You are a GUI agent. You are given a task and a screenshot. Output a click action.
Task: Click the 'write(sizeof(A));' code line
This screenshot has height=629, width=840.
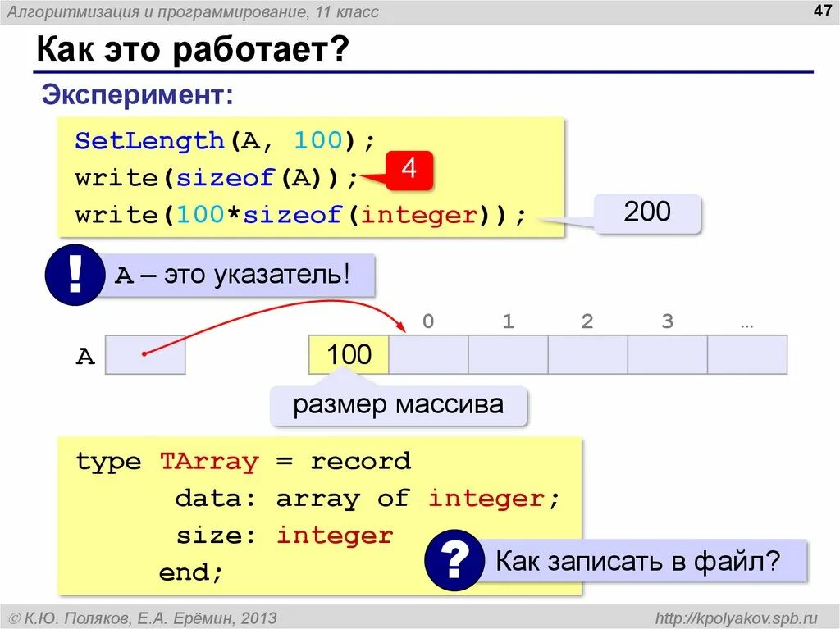tap(217, 178)
